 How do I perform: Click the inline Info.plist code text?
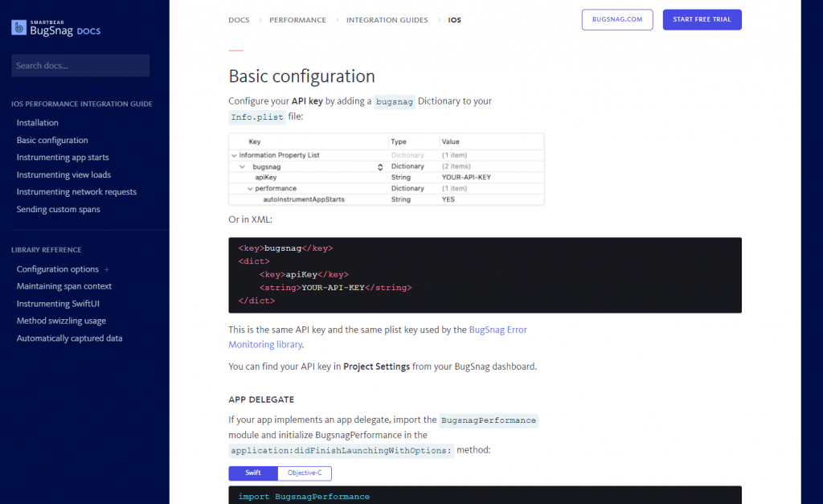coord(257,117)
